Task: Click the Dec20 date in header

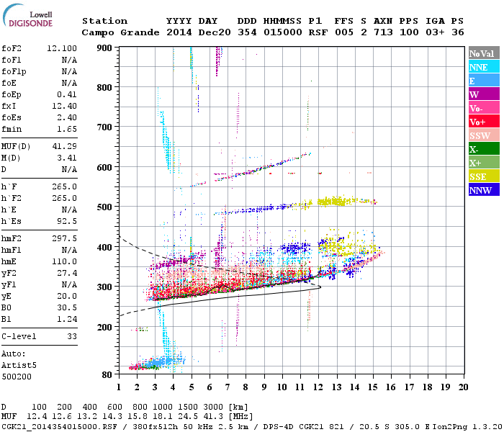Action: (x=215, y=32)
